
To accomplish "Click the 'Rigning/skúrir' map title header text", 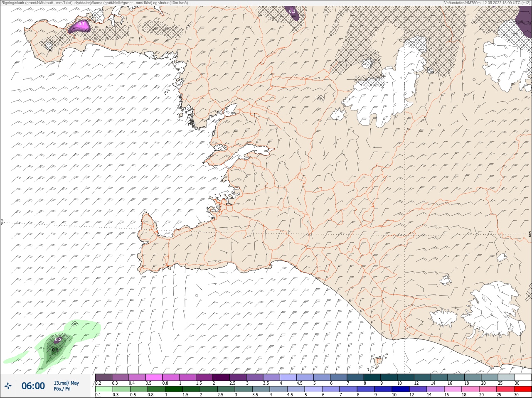I will 95,2.
